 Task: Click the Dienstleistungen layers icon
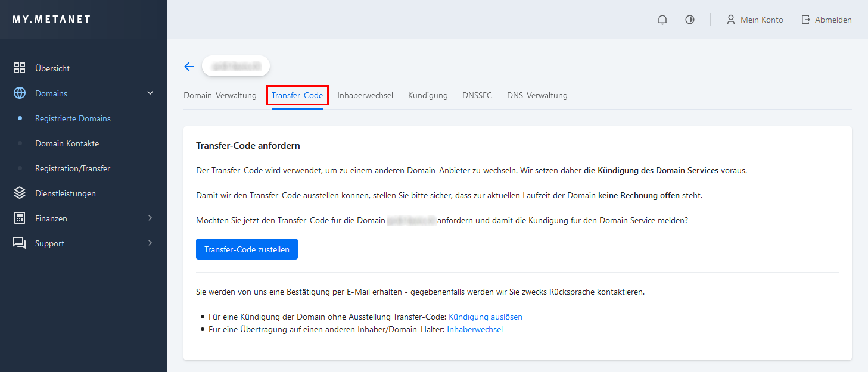click(20, 193)
